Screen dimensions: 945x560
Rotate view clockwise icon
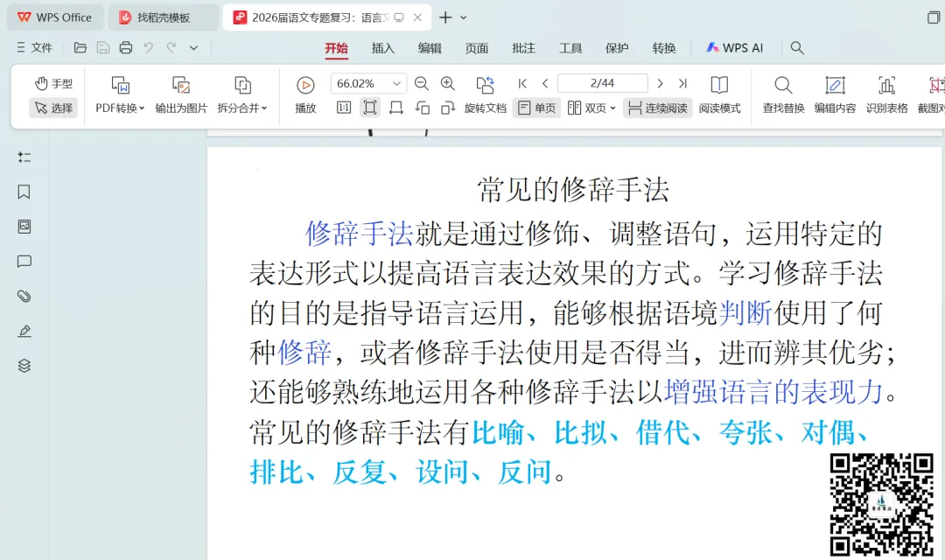point(448,108)
